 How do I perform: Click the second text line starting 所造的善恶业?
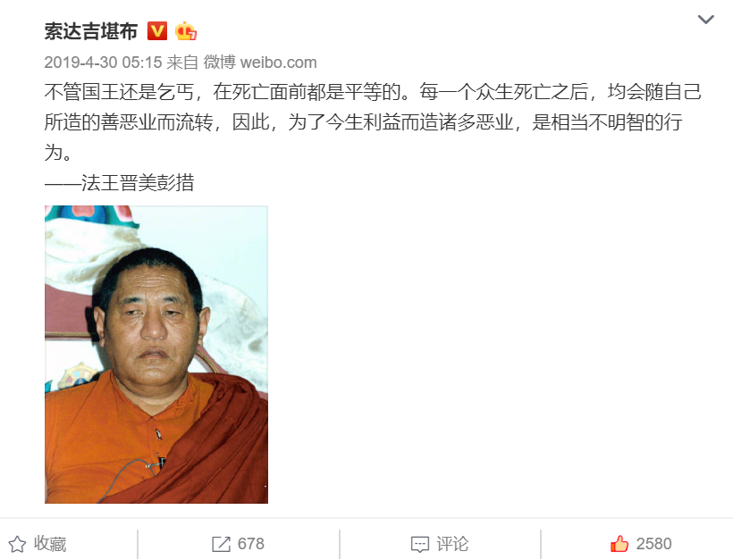click(x=363, y=122)
